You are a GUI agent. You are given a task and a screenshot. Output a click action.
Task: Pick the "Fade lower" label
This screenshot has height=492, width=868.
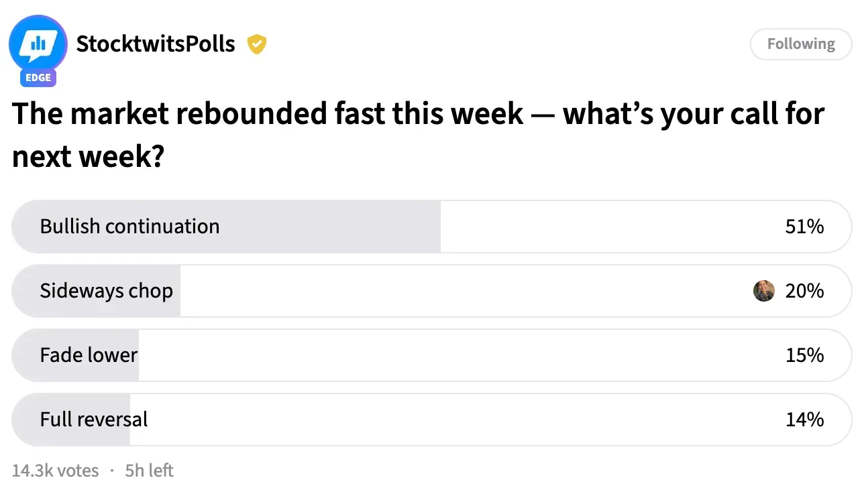click(89, 355)
